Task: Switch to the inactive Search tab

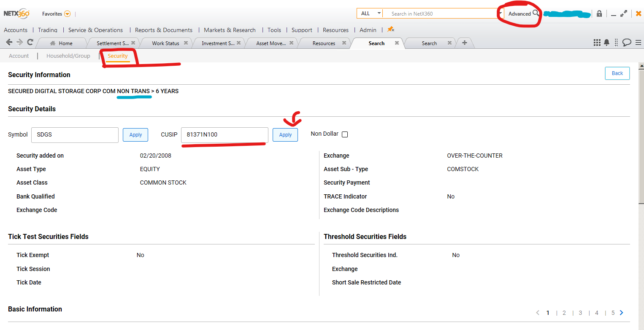Action: [429, 43]
